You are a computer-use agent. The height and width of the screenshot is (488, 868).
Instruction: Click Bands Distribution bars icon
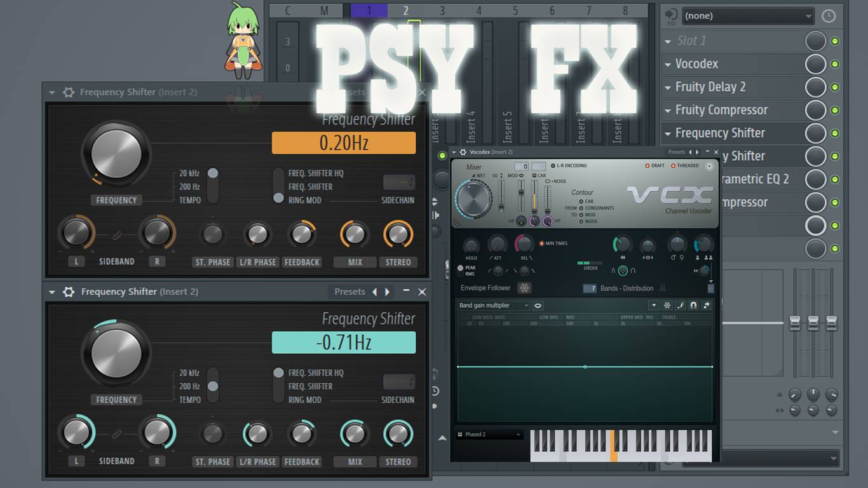click(663, 288)
